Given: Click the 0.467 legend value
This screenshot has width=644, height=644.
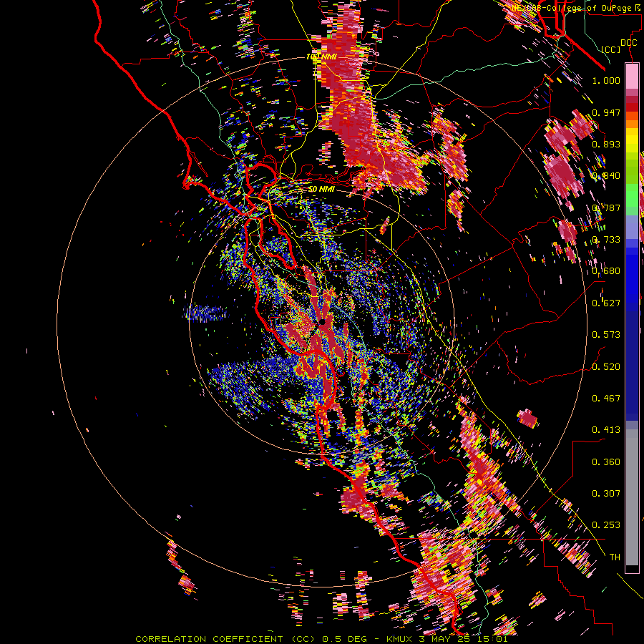Looking at the screenshot, I should [606, 399].
